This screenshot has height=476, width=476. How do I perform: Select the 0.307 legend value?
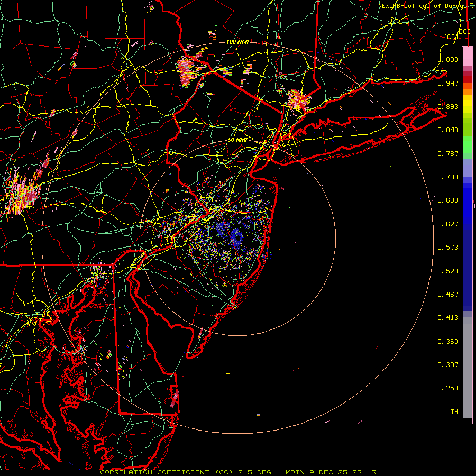tap(448, 365)
